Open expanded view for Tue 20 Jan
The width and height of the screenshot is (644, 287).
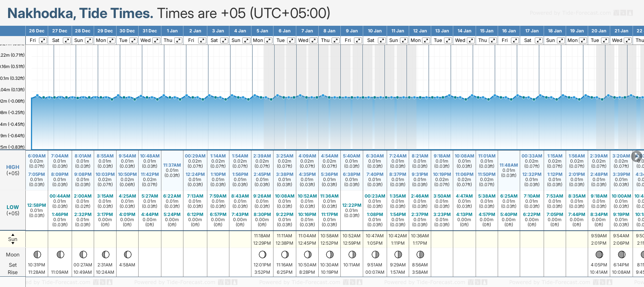pyautogui.click(x=605, y=40)
